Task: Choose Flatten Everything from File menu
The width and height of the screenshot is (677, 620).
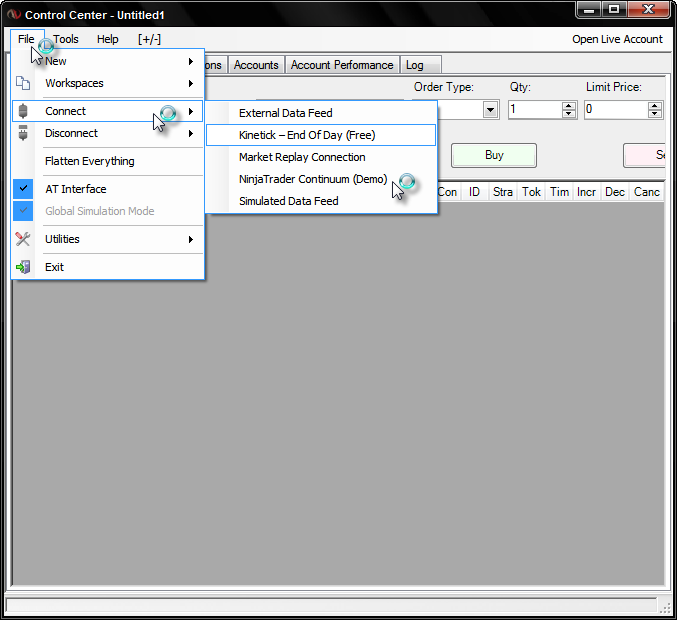Action: click(108, 161)
